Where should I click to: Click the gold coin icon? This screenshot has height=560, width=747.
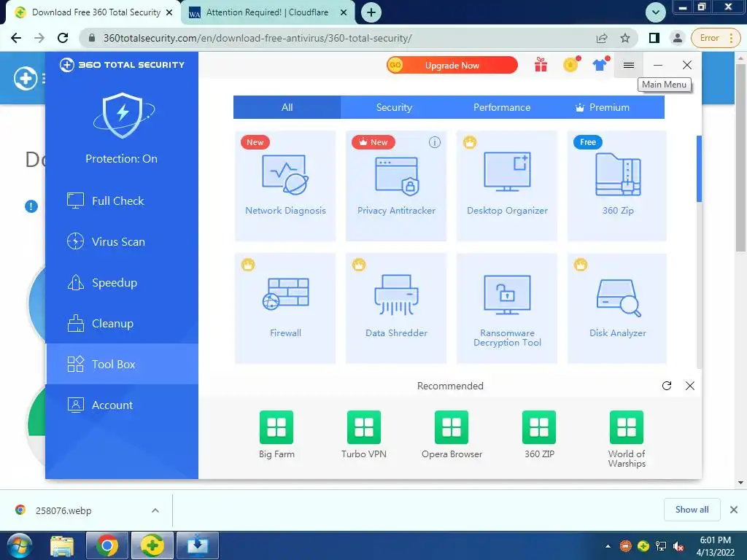tap(570, 65)
